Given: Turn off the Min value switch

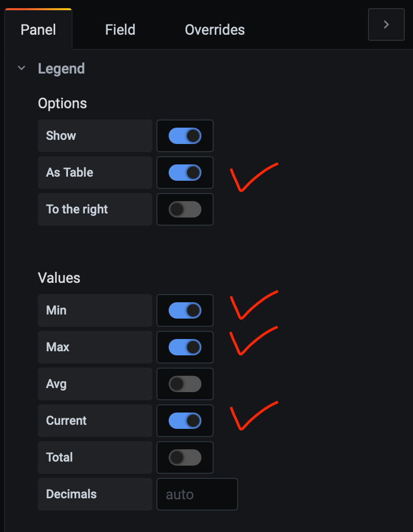Looking at the screenshot, I should point(185,310).
